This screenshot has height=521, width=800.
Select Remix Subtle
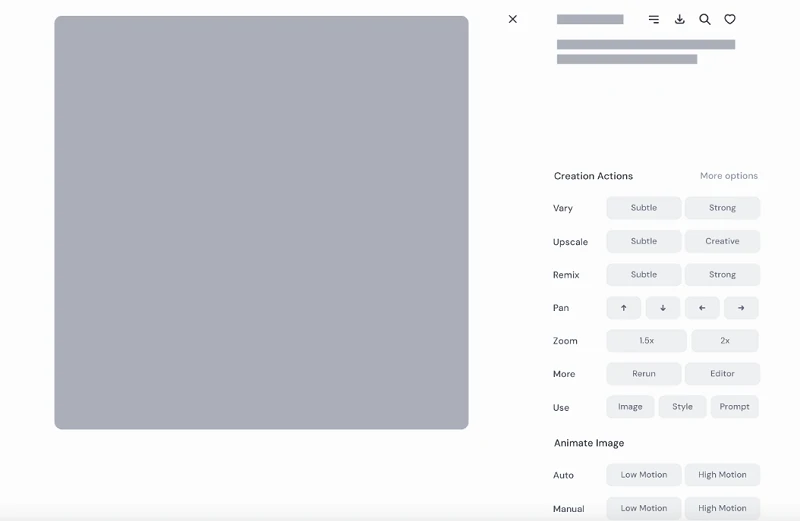pos(644,275)
